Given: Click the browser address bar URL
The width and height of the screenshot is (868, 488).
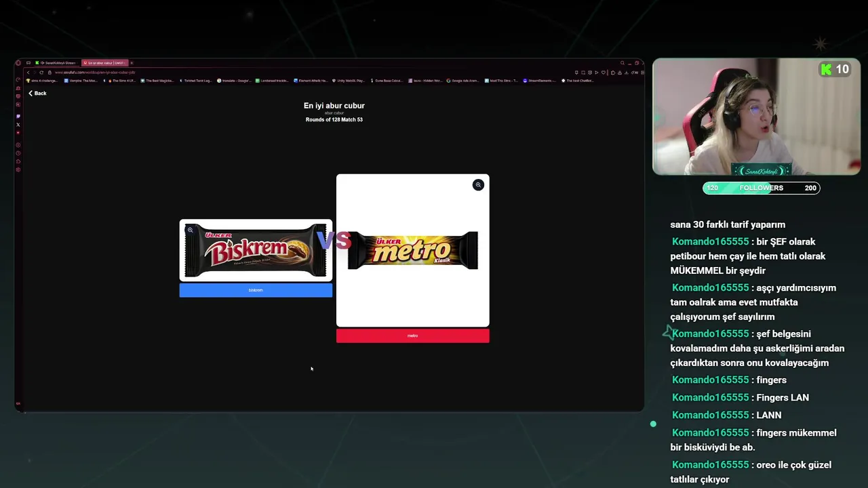Looking at the screenshot, I should coord(95,72).
